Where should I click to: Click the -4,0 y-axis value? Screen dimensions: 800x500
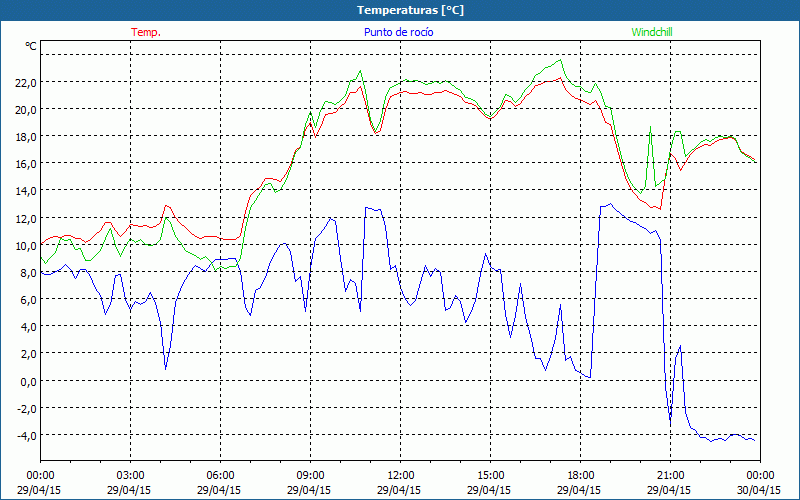[x=27, y=436]
